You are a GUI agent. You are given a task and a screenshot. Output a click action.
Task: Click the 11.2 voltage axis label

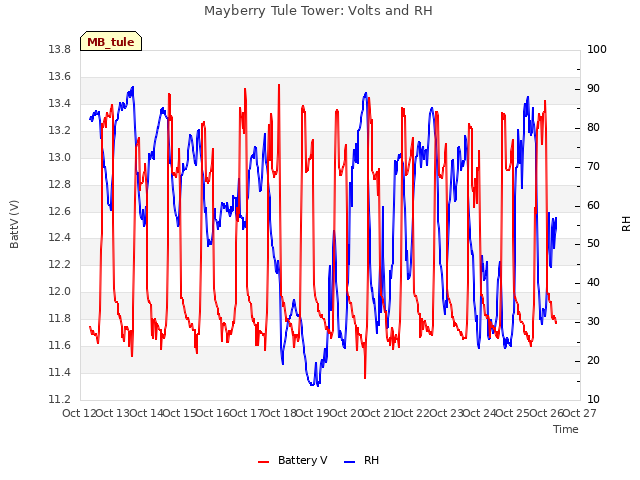point(59,399)
